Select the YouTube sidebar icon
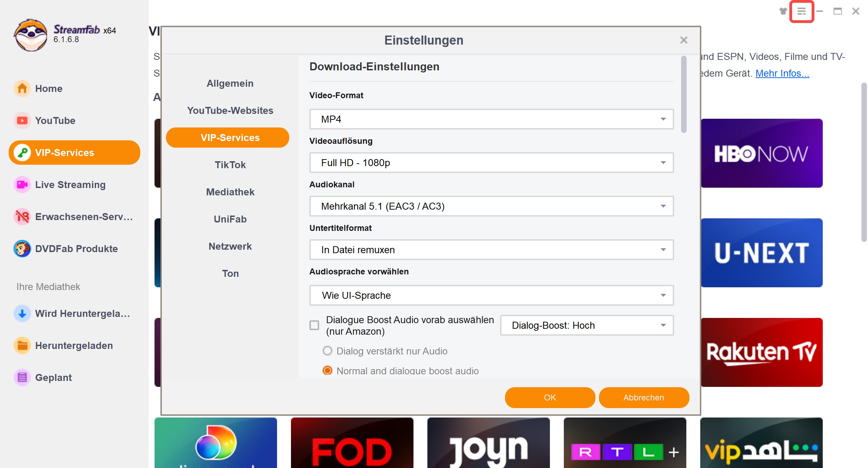Viewport: 868px width, 468px height. pyautogui.click(x=21, y=120)
